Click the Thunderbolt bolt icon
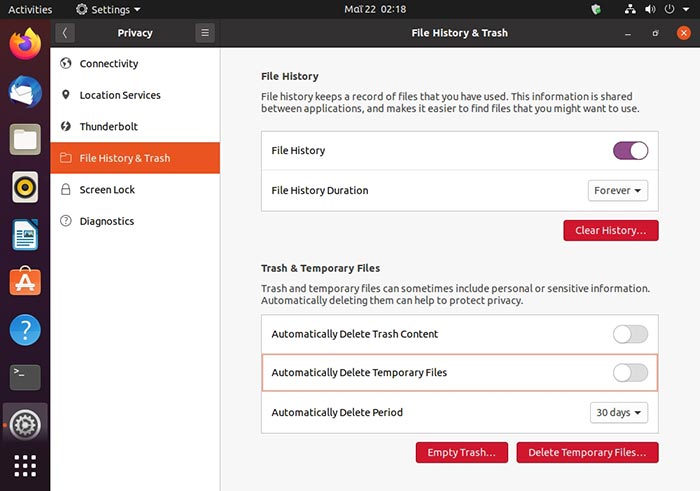This screenshot has height=491, width=700. (66, 126)
